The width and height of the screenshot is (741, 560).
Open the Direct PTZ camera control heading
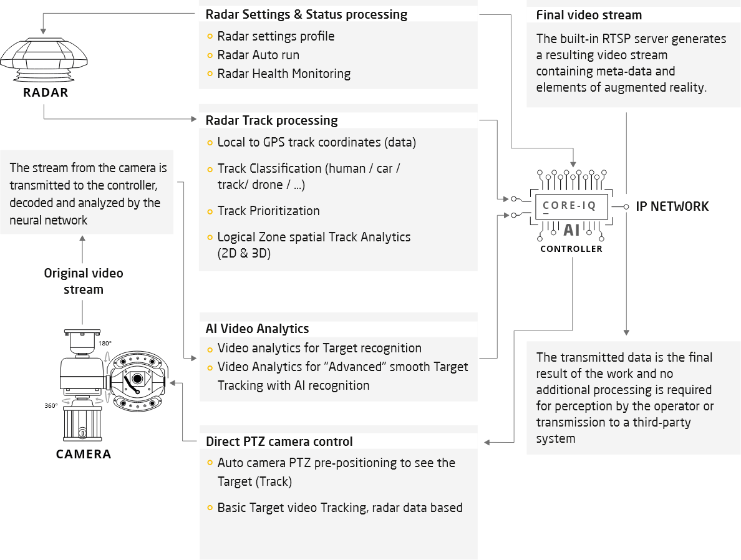(279, 442)
